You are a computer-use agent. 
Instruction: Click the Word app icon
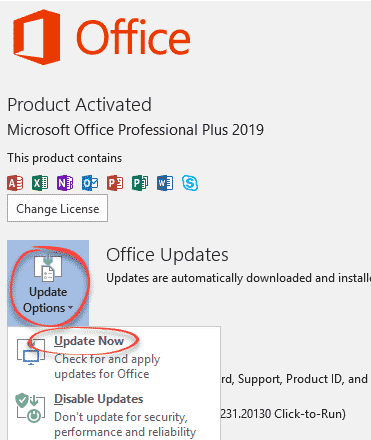coord(165,183)
